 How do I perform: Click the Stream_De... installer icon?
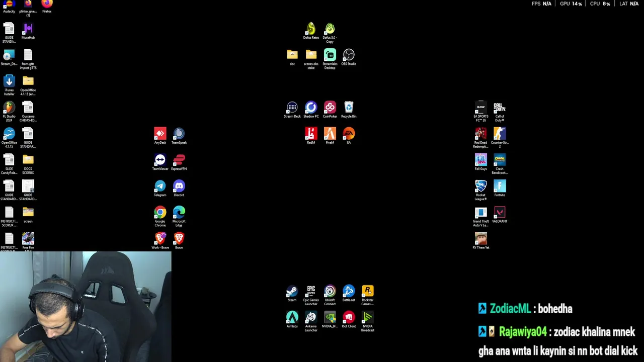[x=9, y=57]
